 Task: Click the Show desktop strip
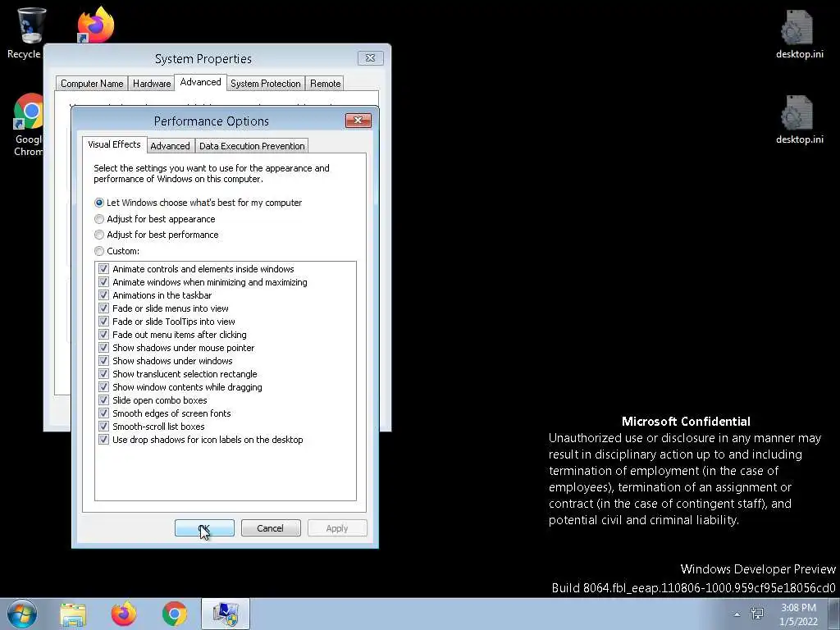pyautogui.click(x=833, y=614)
